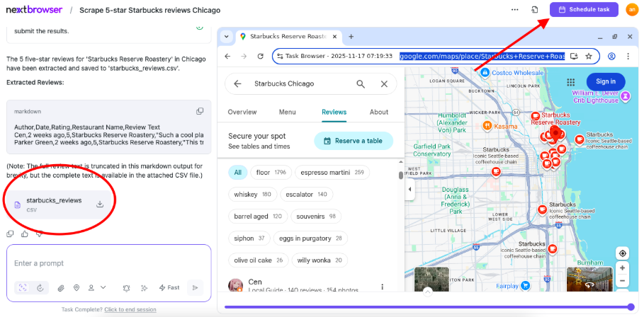Screen dimensions: 644x317
Task: Expand the browser tab list chevron
Action: pyautogui.click(x=226, y=37)
